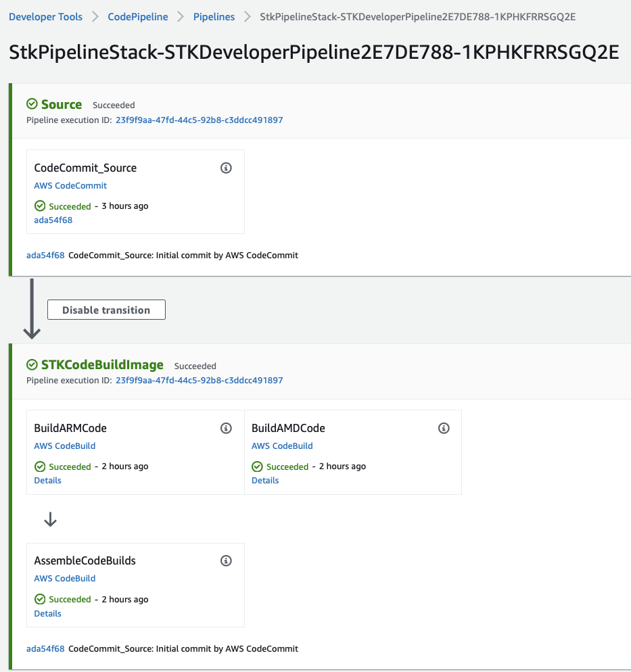Click the BuildAMDCode Succeeded status check icon
Viewport: 631px width, 672px height.
pos(257,466)
